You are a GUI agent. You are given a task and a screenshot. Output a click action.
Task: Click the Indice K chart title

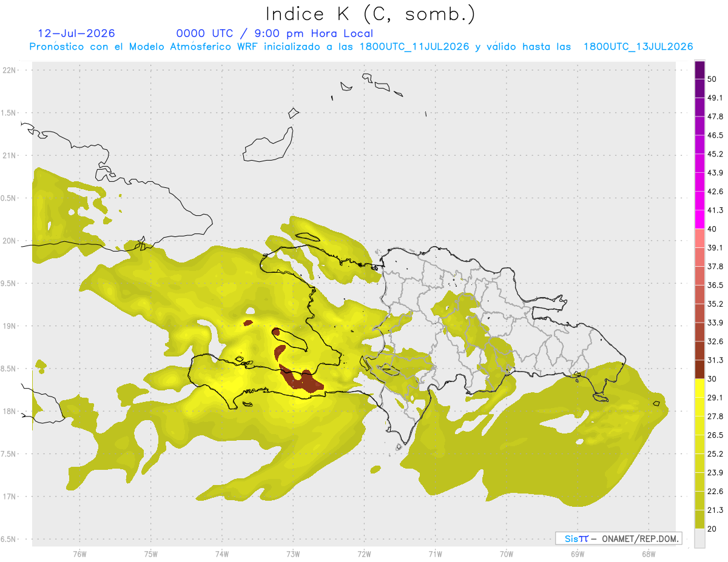tap(370, 14)
